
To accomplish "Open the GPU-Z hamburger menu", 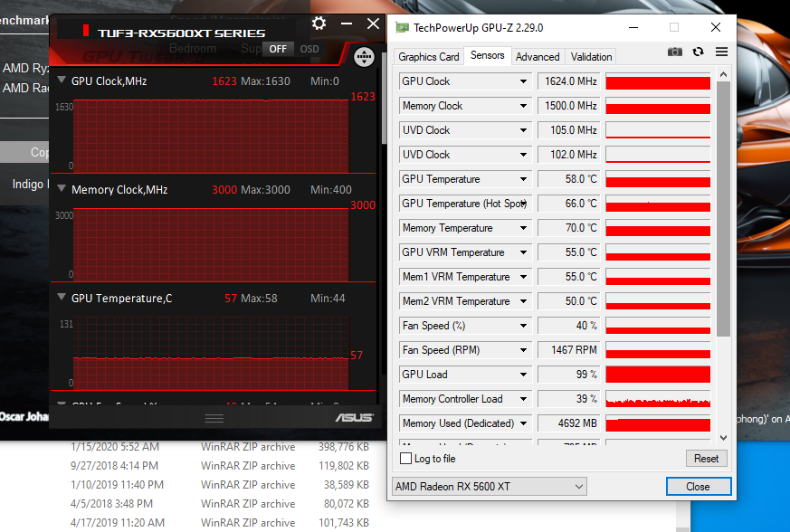I will tap(721, 52).
